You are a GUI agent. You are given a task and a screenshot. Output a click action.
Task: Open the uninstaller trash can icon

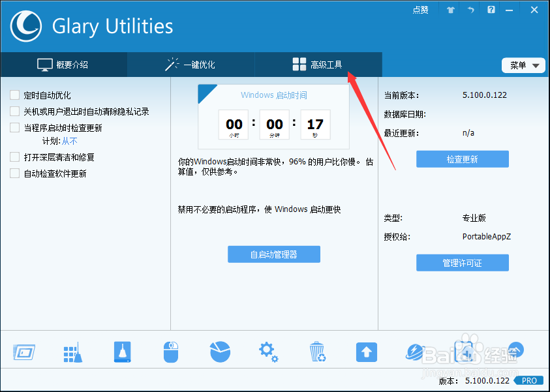click(317, 352)
